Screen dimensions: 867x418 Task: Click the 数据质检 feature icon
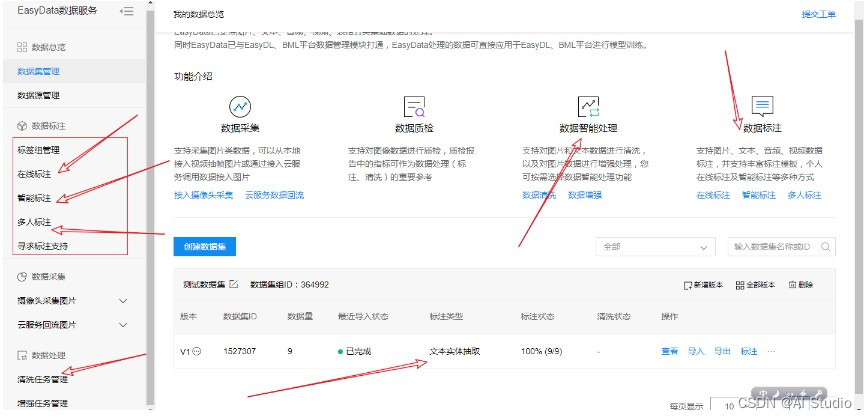tap(414, 106)
